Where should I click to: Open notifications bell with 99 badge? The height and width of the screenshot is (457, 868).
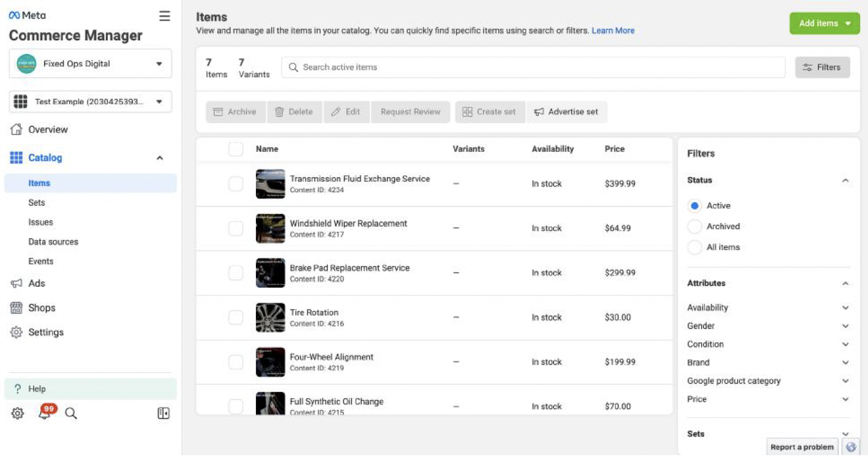[x=45, y=412]
